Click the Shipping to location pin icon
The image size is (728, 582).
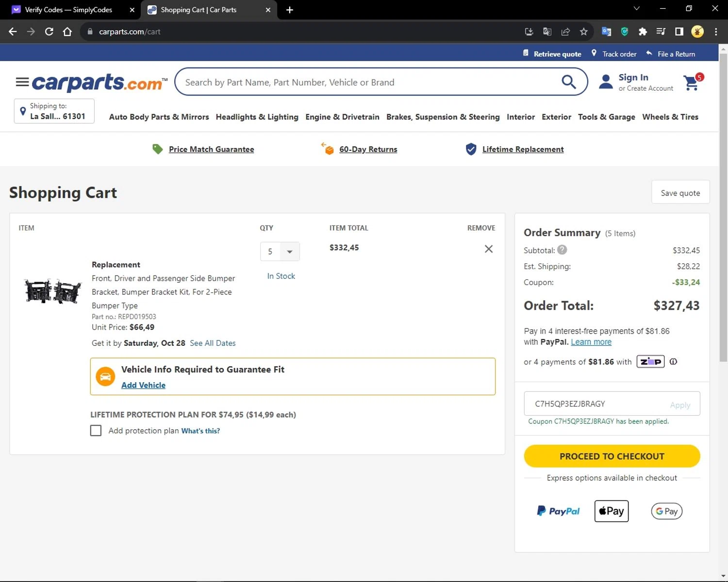(23, 111)
